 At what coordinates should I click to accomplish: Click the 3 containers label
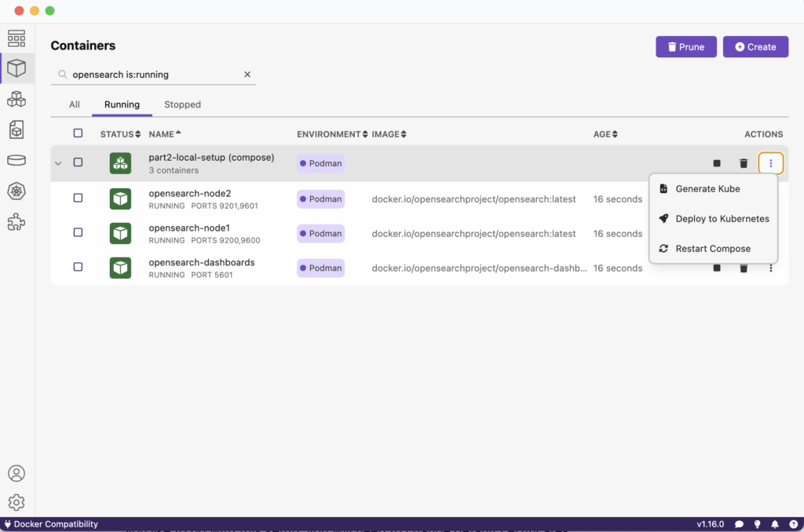(x=174, y=170)
